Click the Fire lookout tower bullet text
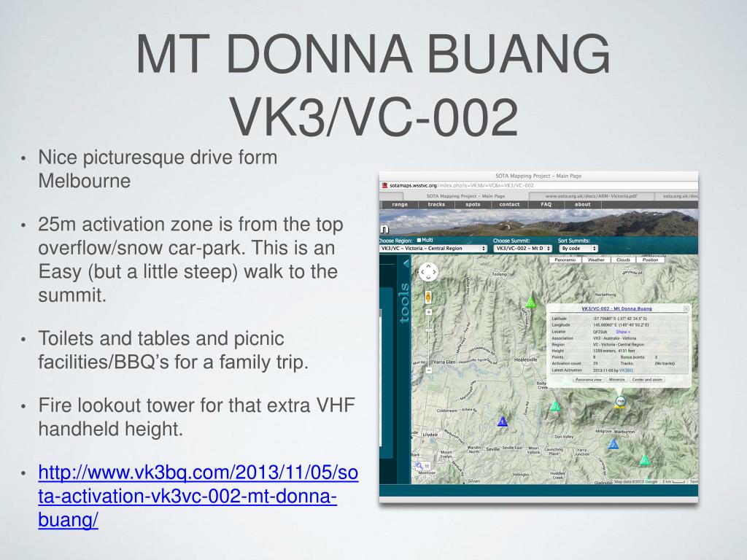The height and width of the screenshot is (560, 747). 197,416
